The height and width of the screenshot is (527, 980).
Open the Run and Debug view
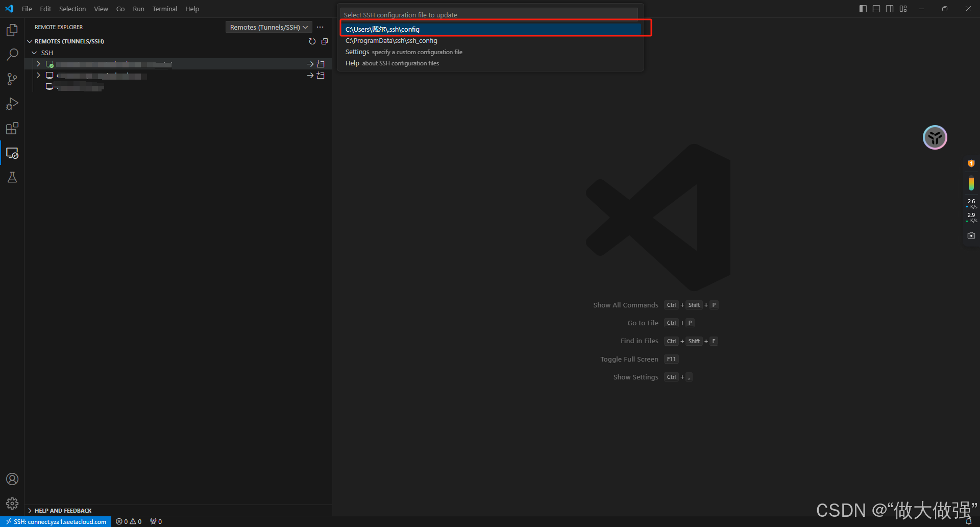(x=12, y=104)
